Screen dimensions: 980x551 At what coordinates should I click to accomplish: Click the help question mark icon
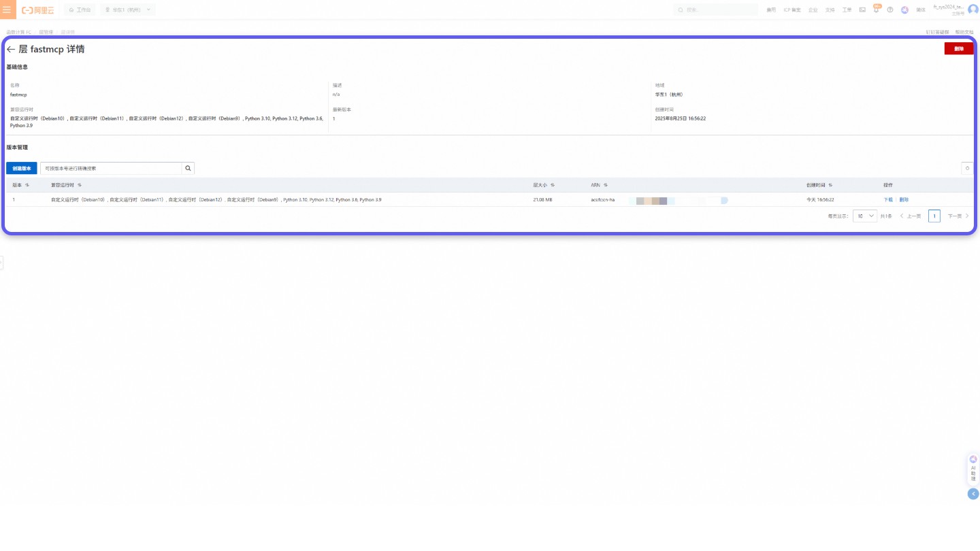click(x=890, y=10)
